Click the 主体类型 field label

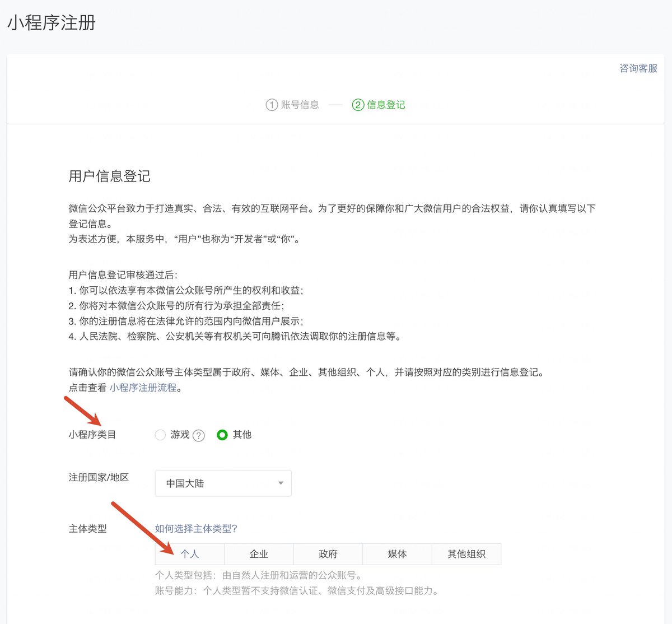click(87, 528)
